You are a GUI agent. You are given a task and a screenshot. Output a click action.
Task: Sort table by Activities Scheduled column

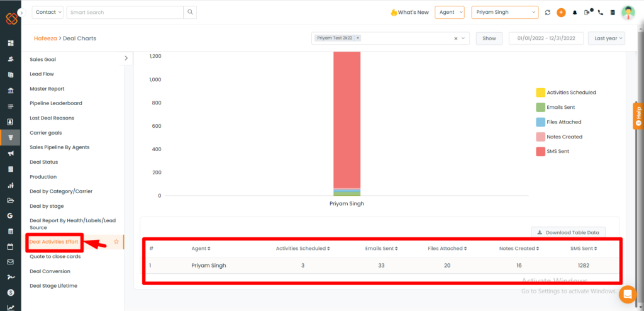[x=303, y=249]
